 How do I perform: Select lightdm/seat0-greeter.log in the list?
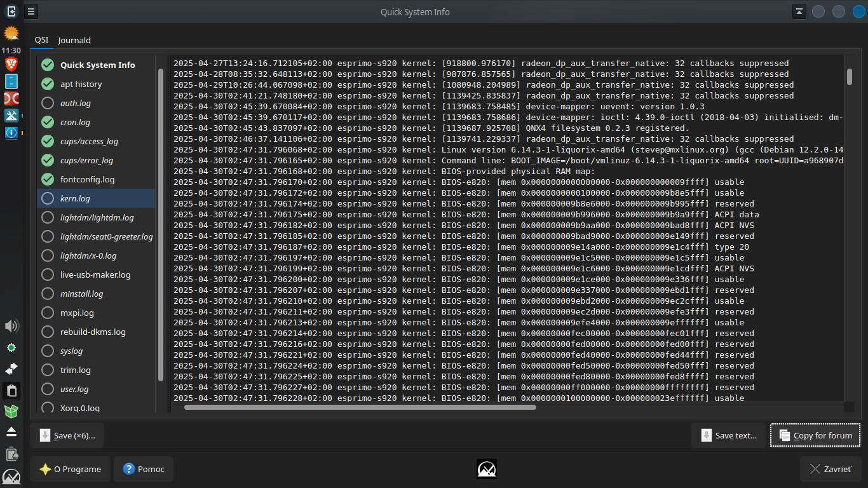(x=96, y=236)
